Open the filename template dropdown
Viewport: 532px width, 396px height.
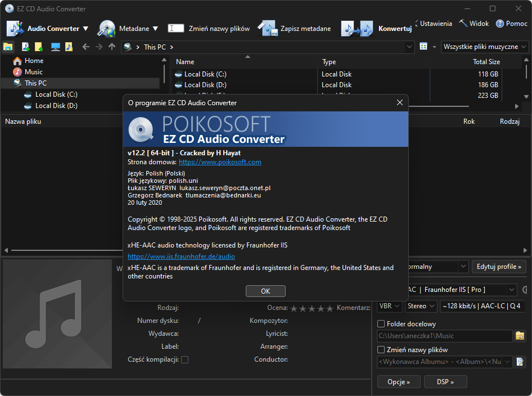click(x=507, y=362)
